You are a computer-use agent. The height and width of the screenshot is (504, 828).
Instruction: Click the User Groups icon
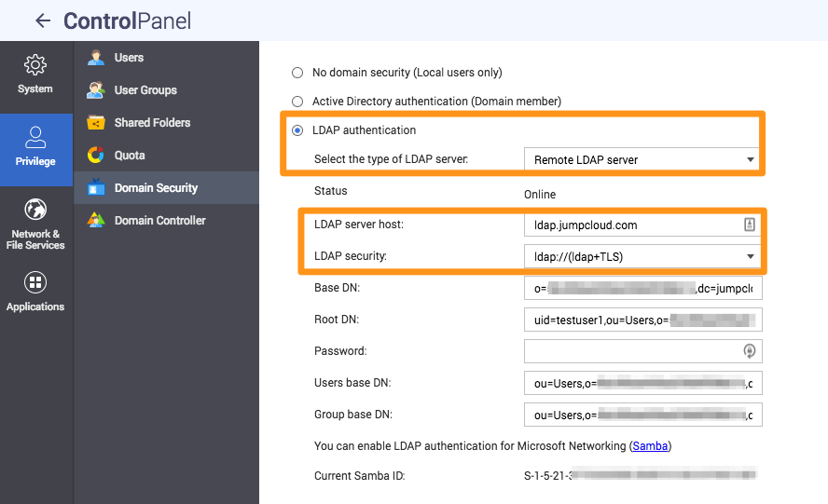(96, 90)
